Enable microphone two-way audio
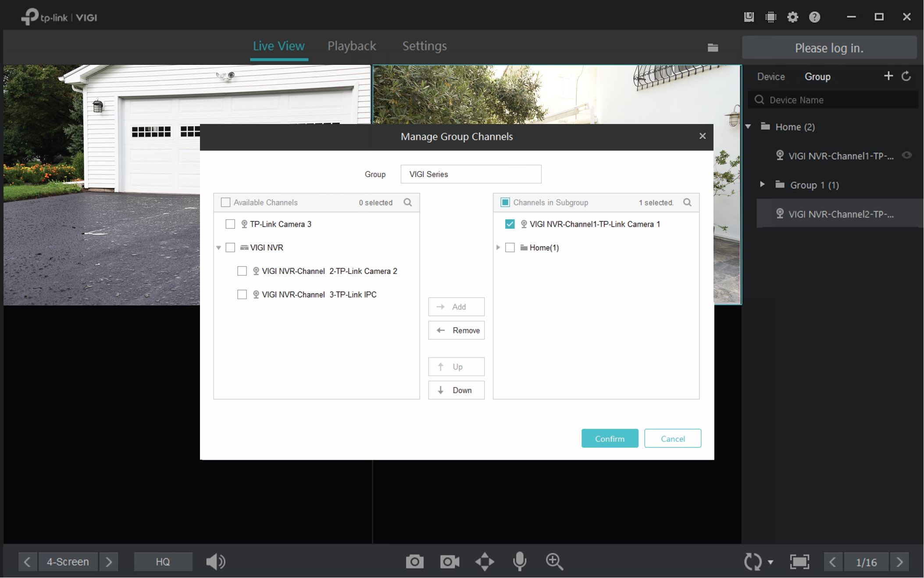This screenshot has width=924, height=578. click(x=520, y=561)
